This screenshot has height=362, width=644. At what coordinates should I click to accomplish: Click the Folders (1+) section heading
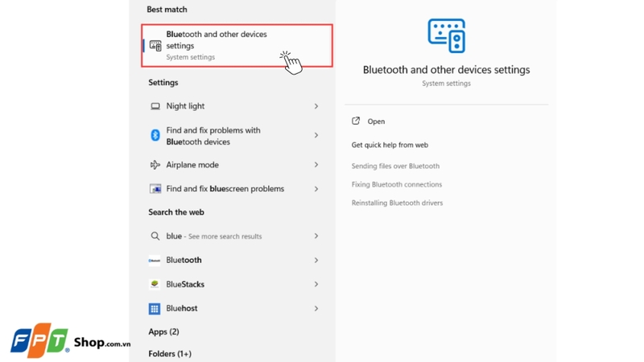point(170,354)
